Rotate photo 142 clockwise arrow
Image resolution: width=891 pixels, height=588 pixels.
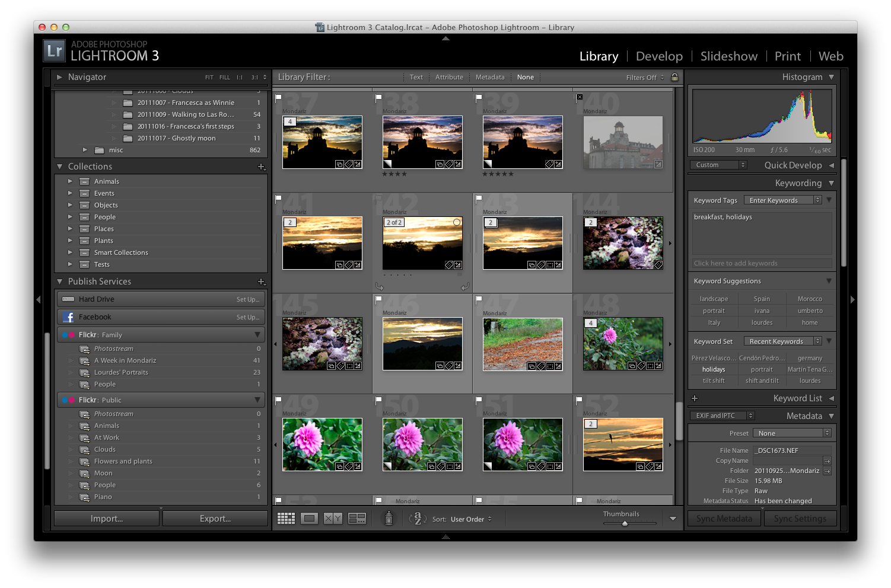(x=465, y=286)
